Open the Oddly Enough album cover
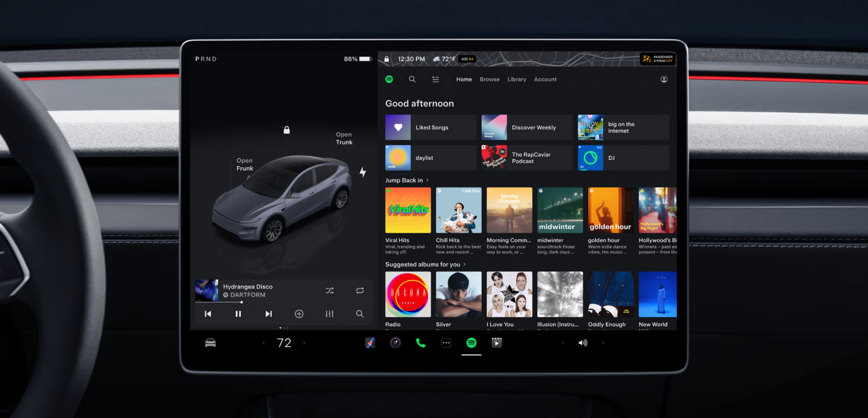Image resolution: width=868 pixels, height=418 pixels. click(x=611, y=294)
